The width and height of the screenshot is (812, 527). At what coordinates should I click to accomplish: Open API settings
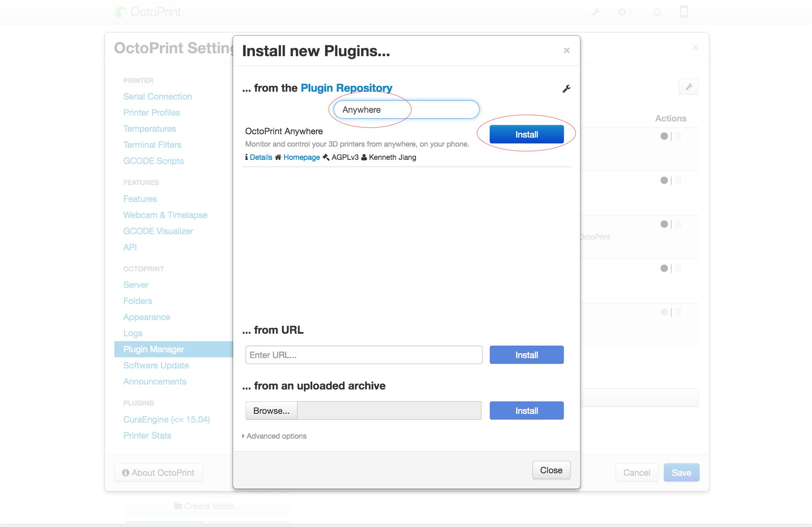130,247
